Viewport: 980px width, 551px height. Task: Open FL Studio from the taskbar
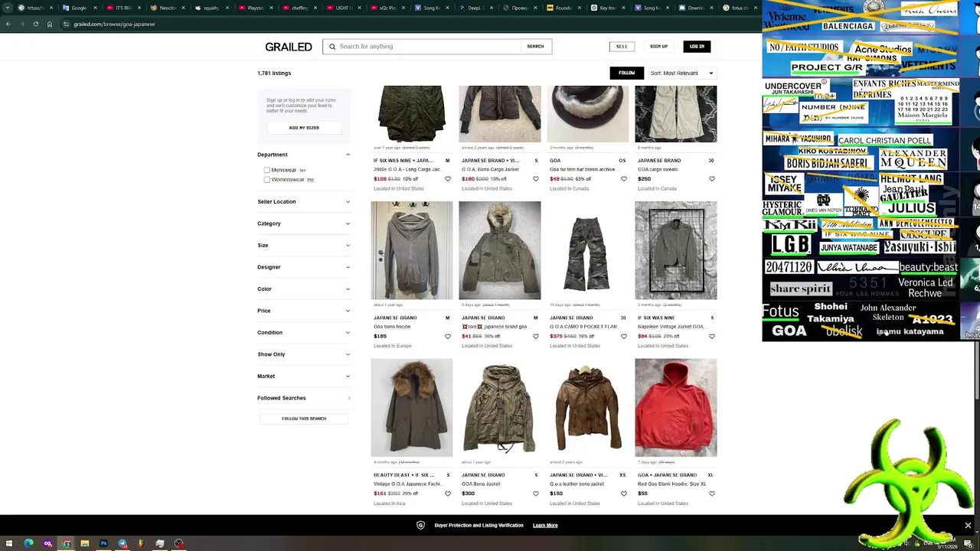click(141, 543)
